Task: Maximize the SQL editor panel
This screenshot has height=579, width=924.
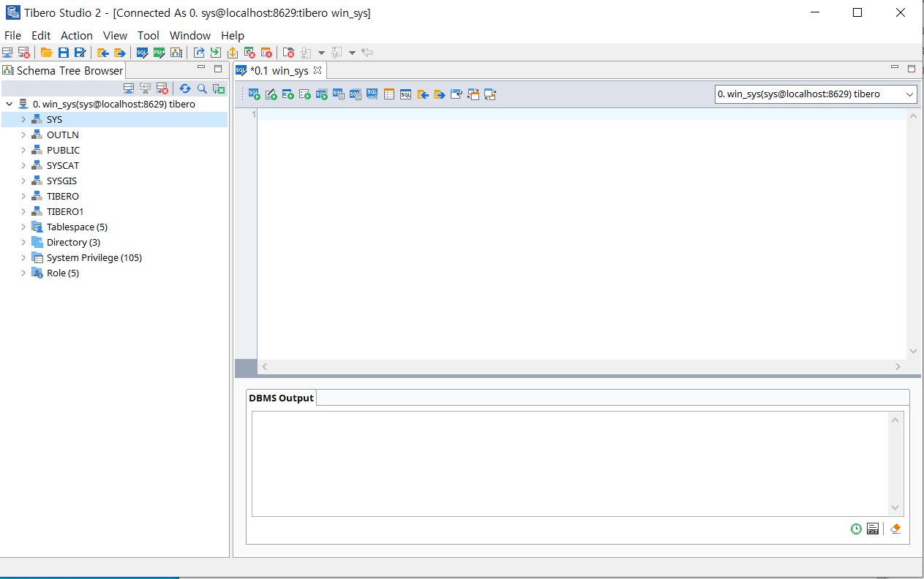Action: click(911, 68)
